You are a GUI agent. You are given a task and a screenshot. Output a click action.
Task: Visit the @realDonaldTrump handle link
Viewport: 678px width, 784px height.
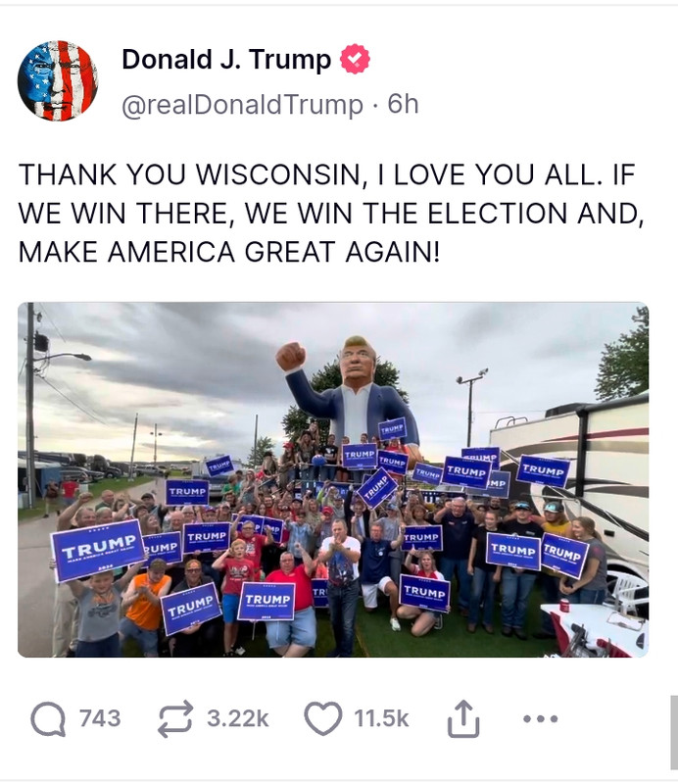(243, 105)
